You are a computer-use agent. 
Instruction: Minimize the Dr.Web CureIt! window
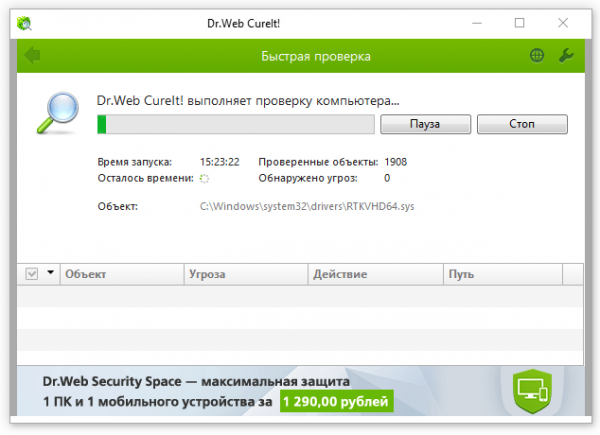tap(477, 23)
